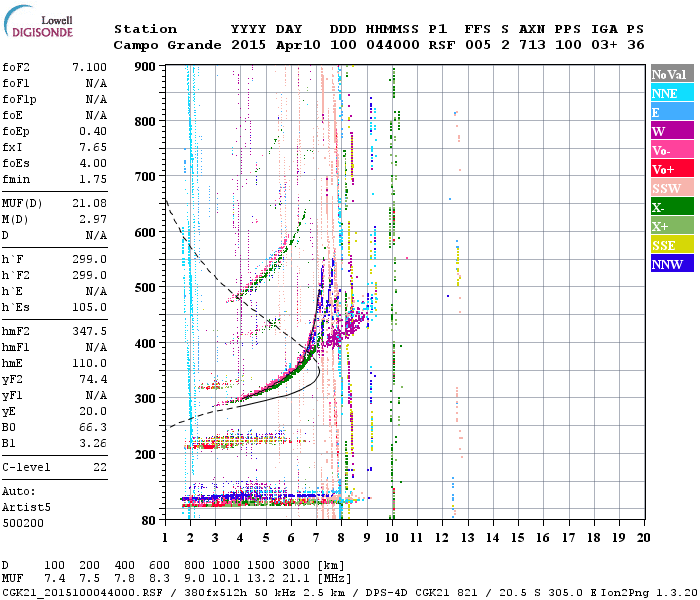
Task: Click the M(D) value 2.97
Action: 93,219
